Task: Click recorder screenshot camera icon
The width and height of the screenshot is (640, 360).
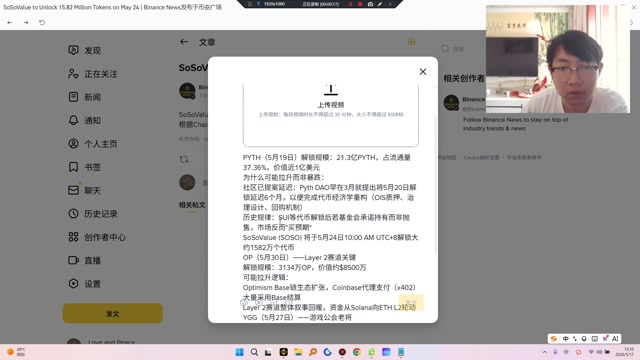Action: click(x=370, y=4)
